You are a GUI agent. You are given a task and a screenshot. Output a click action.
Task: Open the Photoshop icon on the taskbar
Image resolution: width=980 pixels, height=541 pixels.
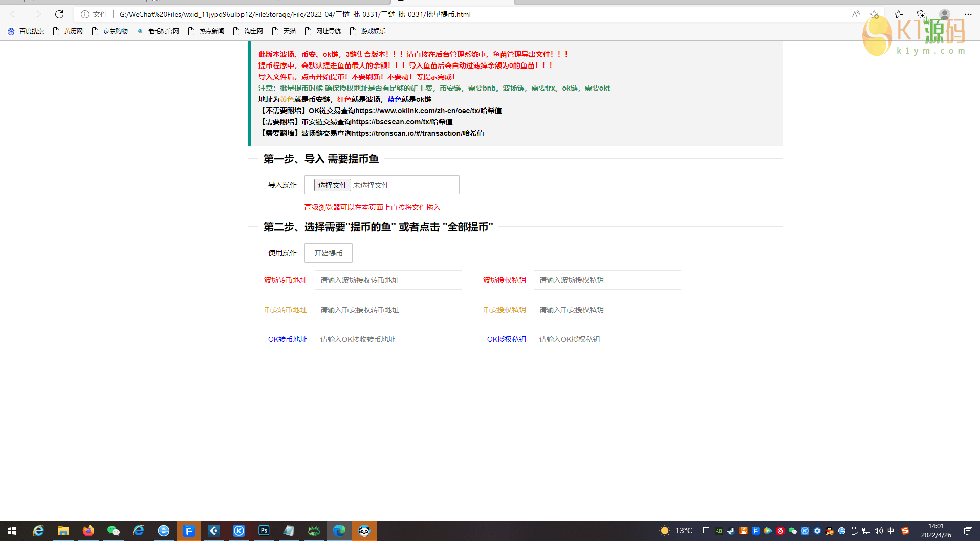(264, 531)
